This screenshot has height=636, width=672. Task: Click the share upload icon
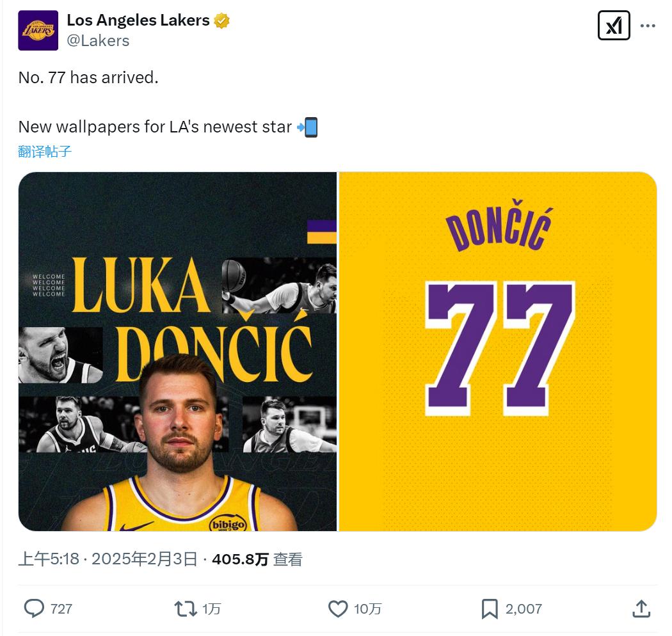point(641,608)
